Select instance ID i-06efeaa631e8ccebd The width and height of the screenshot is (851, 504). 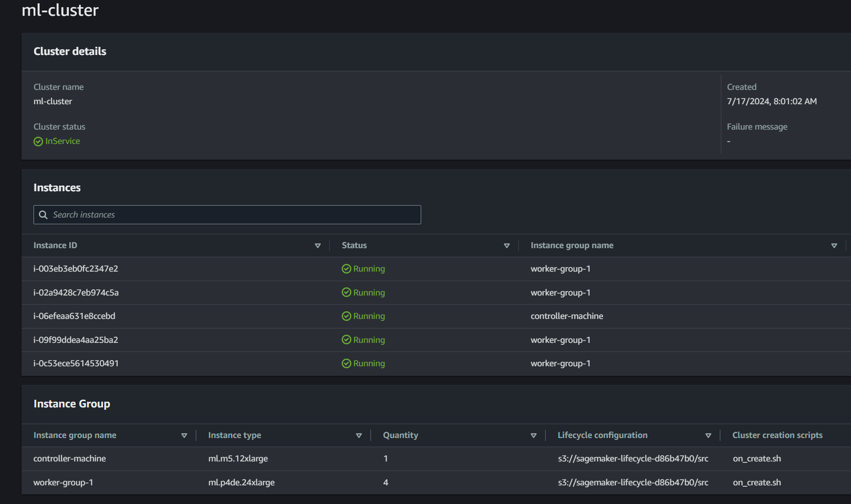coord(74,316)
